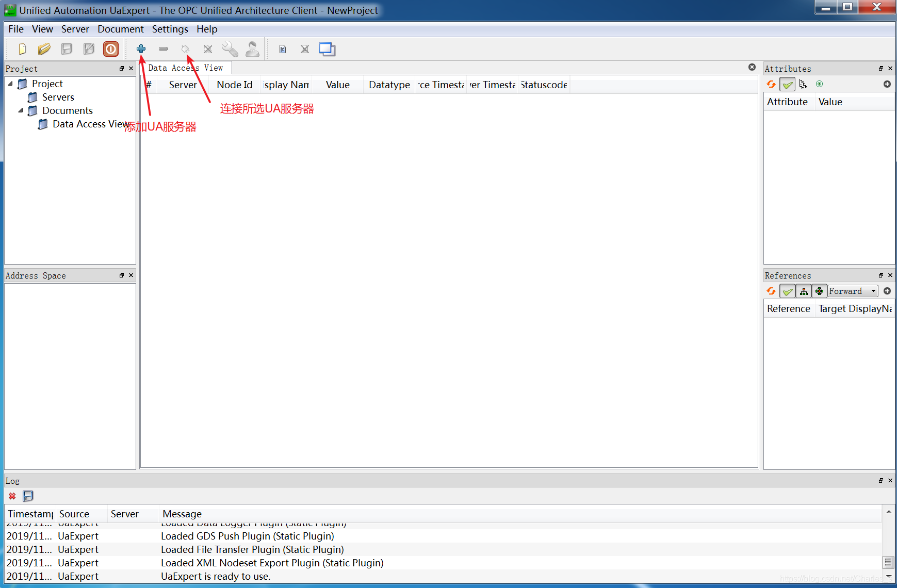Toggle hierarchy icon in References toolbar
Screen dimensions: 897x588
pyautogui.click(x=804, y=291)
